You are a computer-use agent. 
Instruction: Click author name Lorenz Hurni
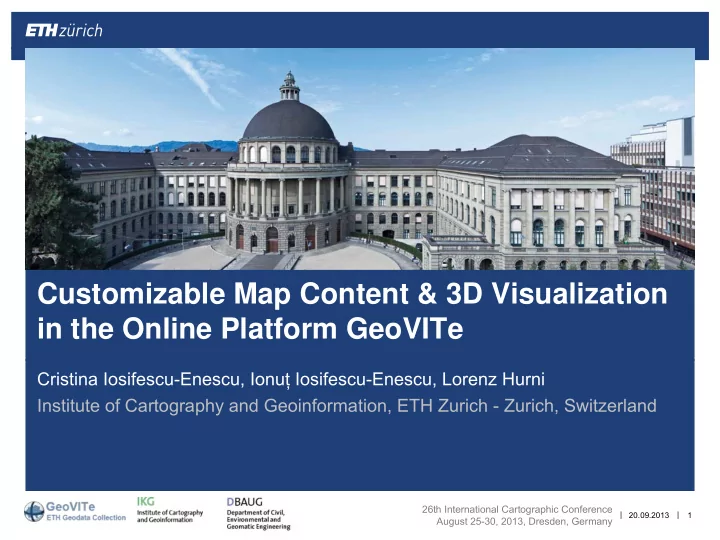493,380
